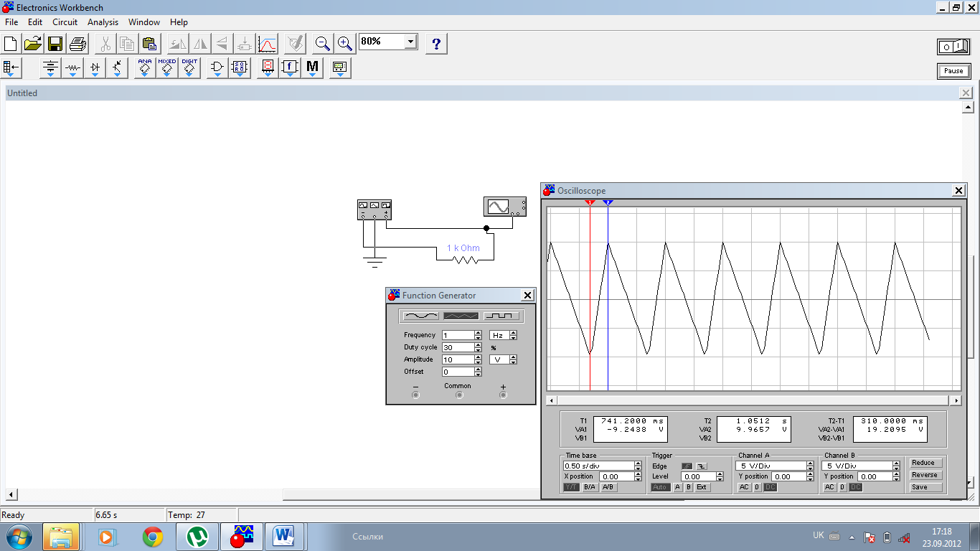This screenshot has height=551, width=980.
Task: Select the function generator component on canvas
Action: coord(374,210)
